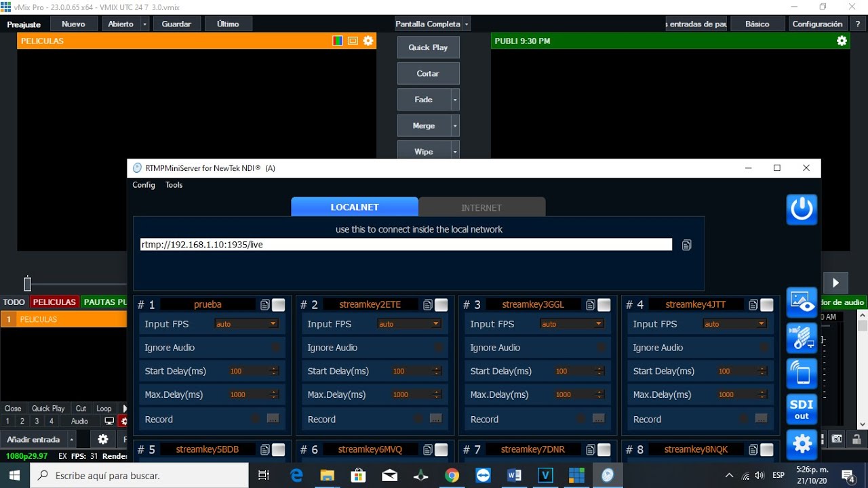
Task: Click the Quick Play transition button
Action: [428, 47]
